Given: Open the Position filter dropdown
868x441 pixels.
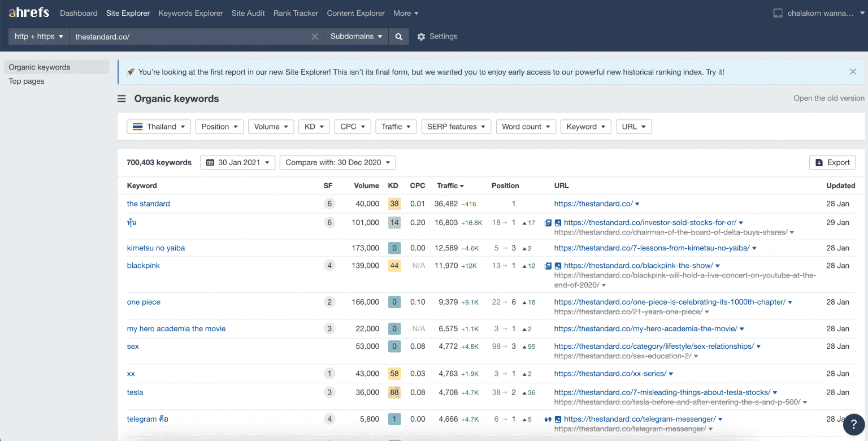Looking at the screenshot, I should pos(220,127).
